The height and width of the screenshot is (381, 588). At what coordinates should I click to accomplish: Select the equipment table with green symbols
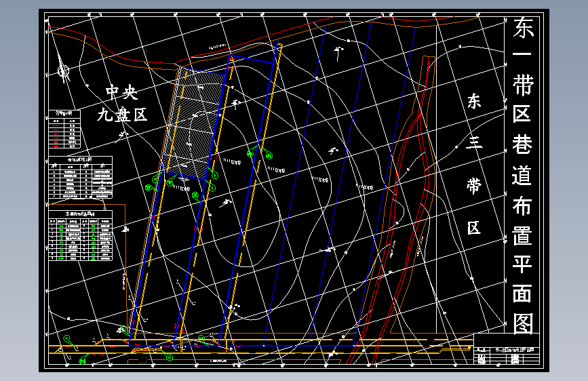[81, 235]
